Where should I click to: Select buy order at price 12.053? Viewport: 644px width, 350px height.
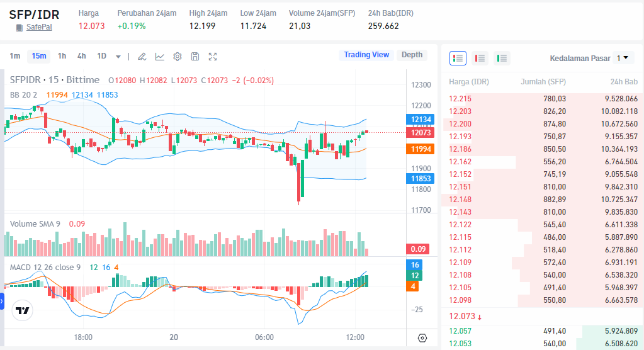(x=543, y=344)
